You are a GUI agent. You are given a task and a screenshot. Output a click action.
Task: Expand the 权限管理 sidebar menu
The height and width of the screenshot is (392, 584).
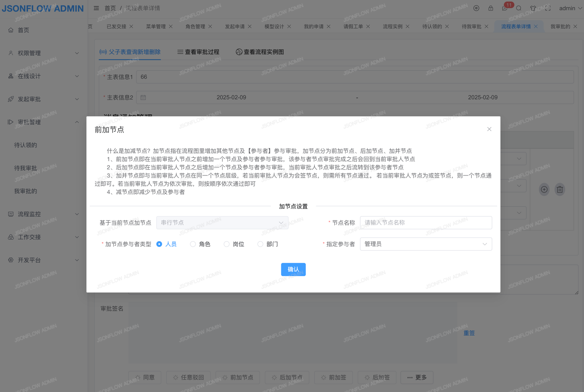pyautogui.click(x=44, y=53)
